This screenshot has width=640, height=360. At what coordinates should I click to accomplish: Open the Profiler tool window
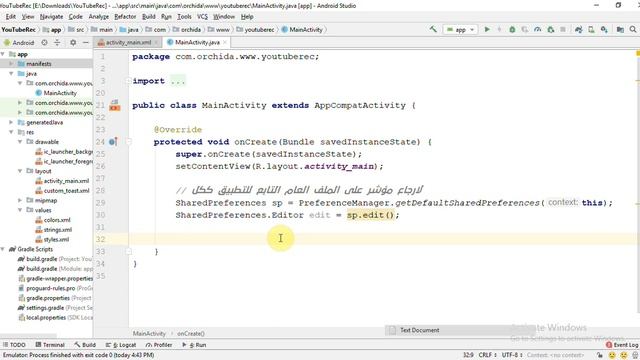tap(159, 345)
